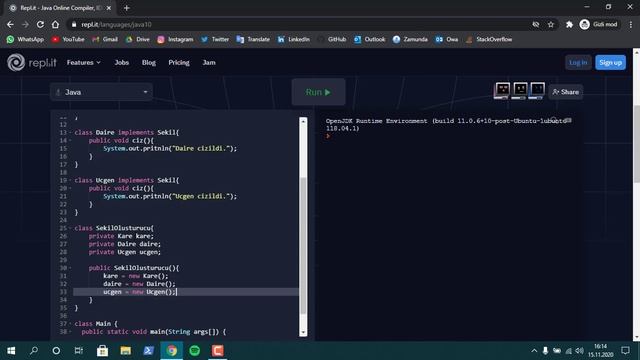Click the blocked-tracking eye icon in address bar
The width and height of the screenshot is (640, 360).
point(536,24)
